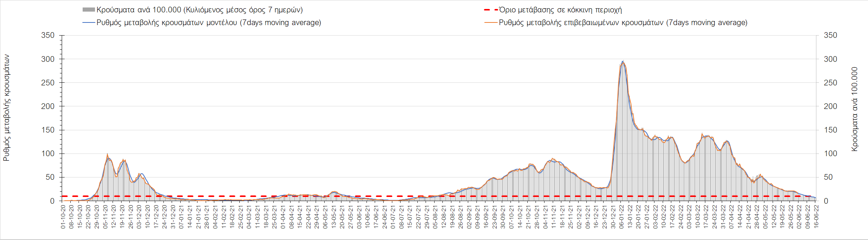Click the red dashed legend line marker
The image size is (868, 240).
coord(491,10)
